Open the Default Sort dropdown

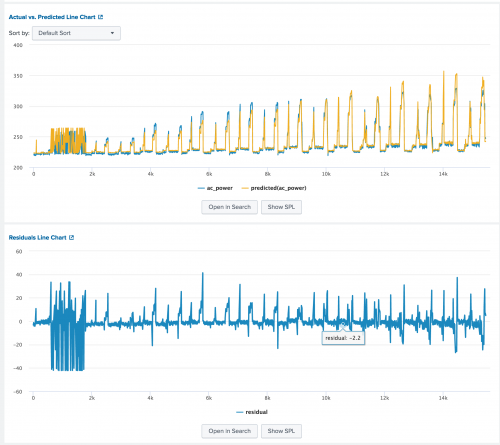76,33
